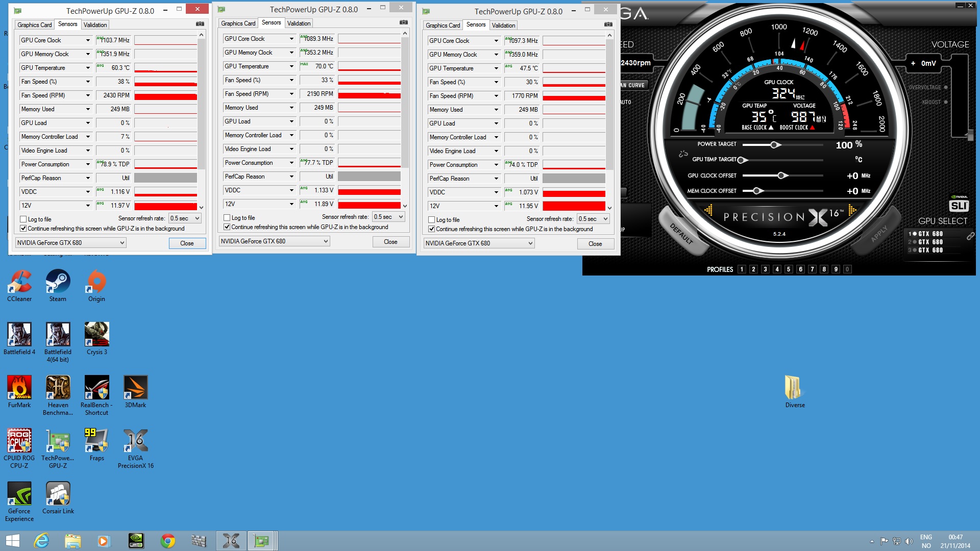Viewport: 980px width, 551px height.
Task: Open GPU selector dropdown in middle GPU-Z window
Action: (x=274, y=241)
